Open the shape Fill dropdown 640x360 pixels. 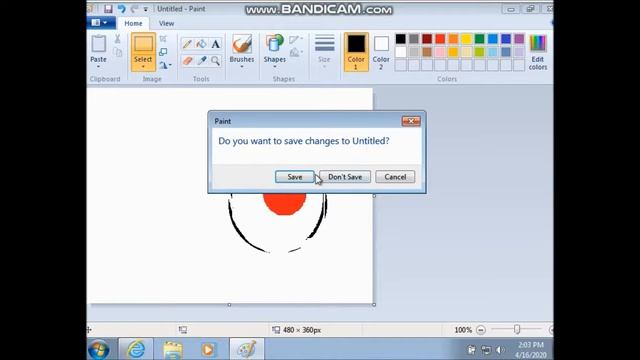pyautogui.click(x=296, y=52)
